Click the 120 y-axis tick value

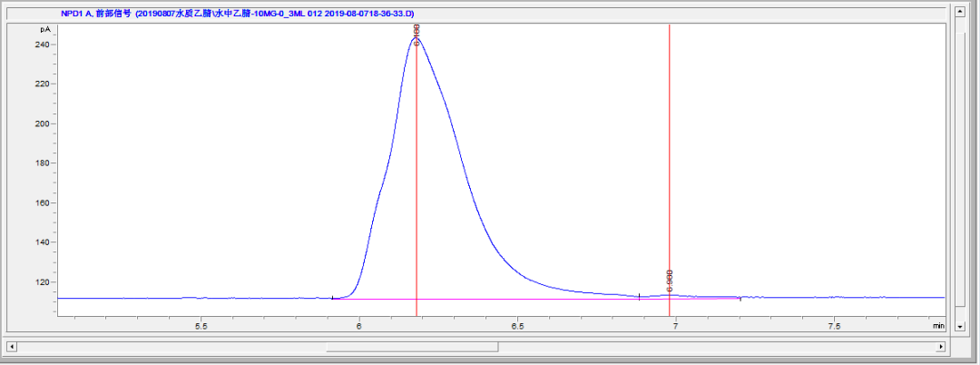pyautogui.click(x=44, y=281)
